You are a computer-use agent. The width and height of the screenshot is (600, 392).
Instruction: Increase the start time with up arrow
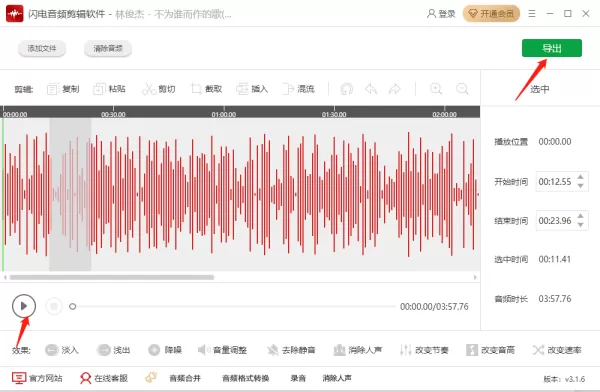580,177
